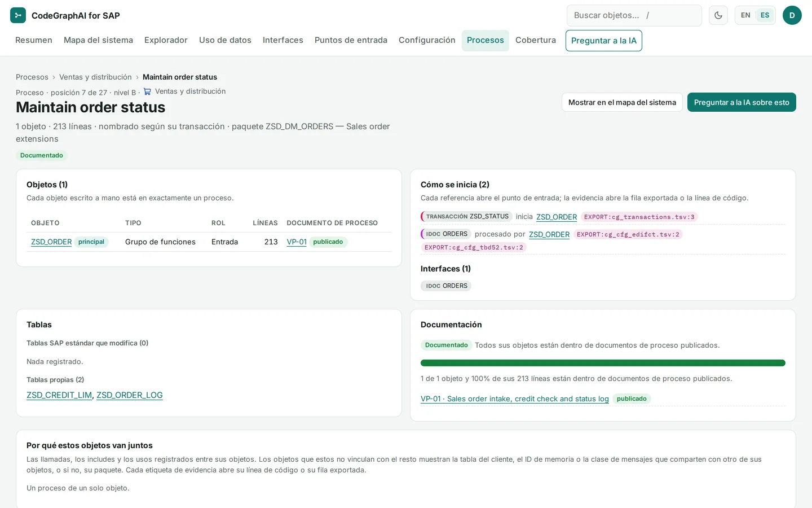Click Preguntar a la IA sobre esto
Image resolution: width=812 pixels, height=508 pixels.
(x=742, y=102)
